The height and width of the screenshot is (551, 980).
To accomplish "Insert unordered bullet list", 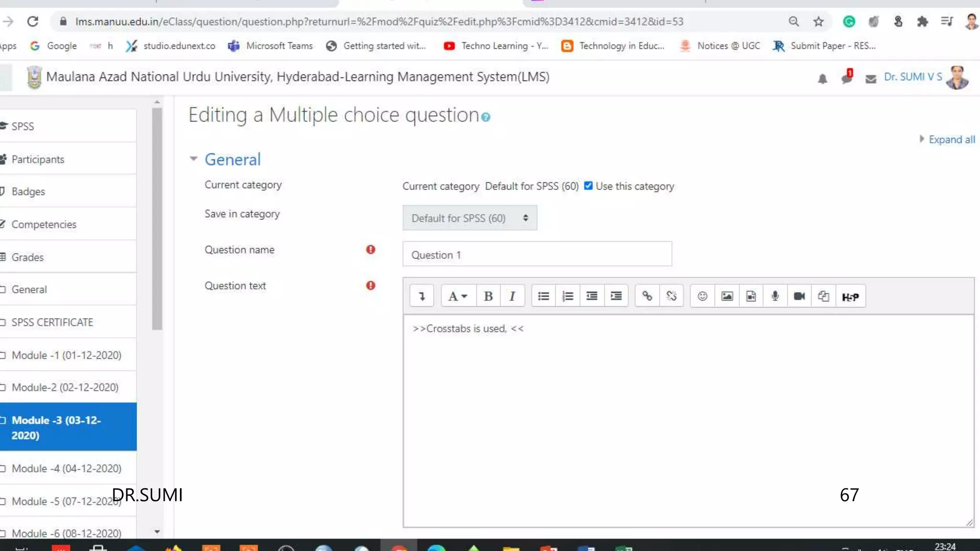I will [x=543, y=296].
